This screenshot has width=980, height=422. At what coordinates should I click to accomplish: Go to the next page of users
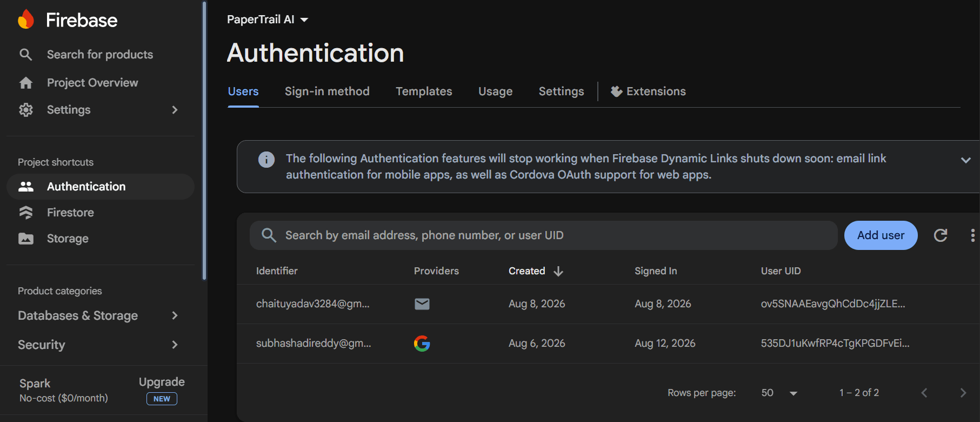963,393
